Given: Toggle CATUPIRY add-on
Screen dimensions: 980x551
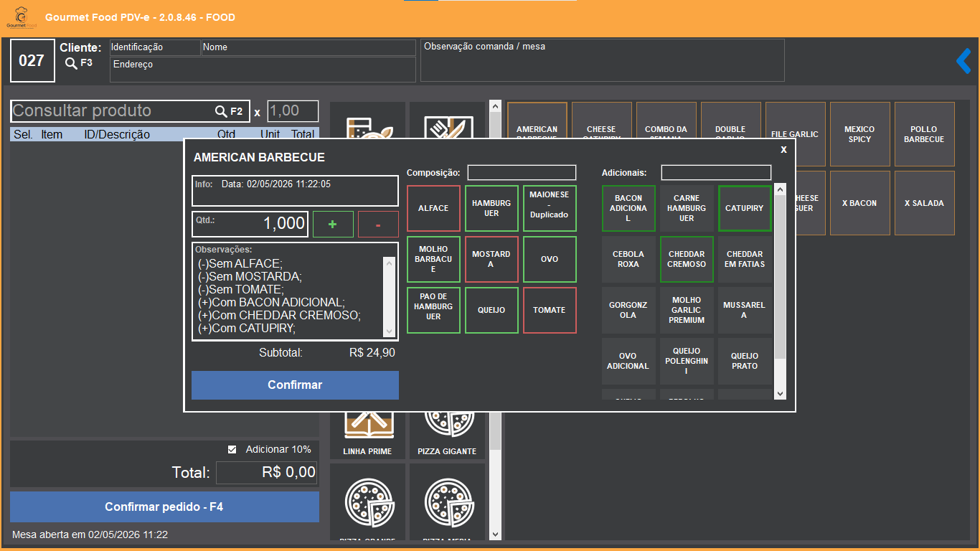Looking at the screenshot, I should (x=745, y=208).
